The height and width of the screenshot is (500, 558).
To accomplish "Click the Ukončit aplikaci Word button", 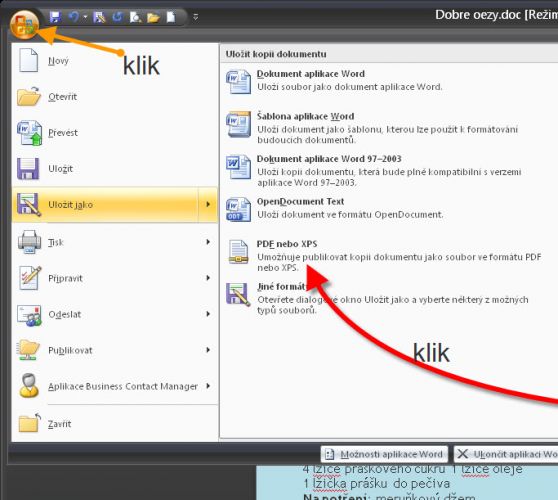I will 506,454.
